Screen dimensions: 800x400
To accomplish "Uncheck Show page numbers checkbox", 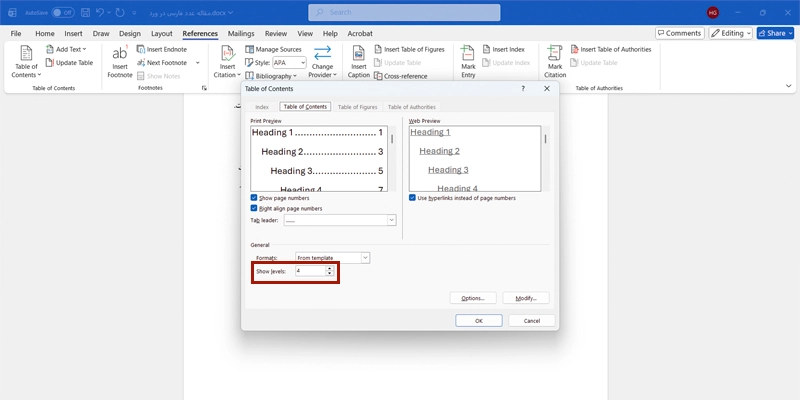I will (x=254, y=198).
